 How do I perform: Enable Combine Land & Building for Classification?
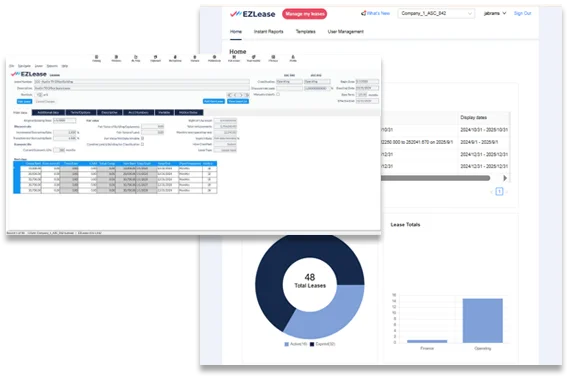(x=142, y=144)
